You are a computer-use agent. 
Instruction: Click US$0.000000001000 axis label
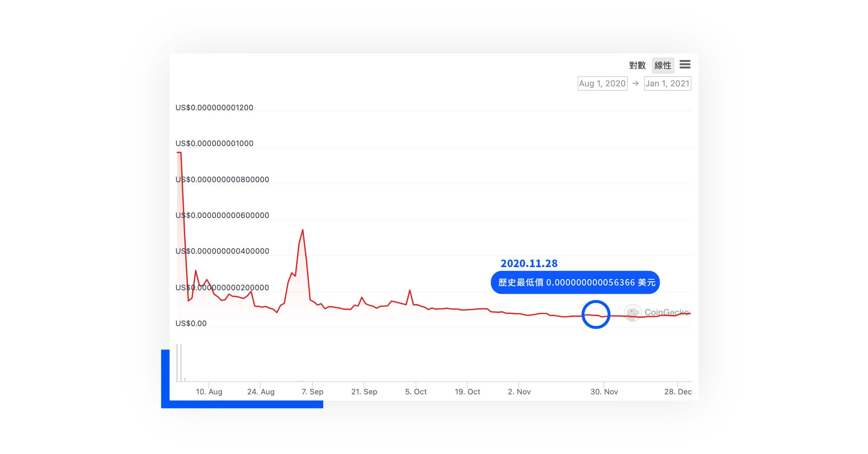(x=214, y=144)
